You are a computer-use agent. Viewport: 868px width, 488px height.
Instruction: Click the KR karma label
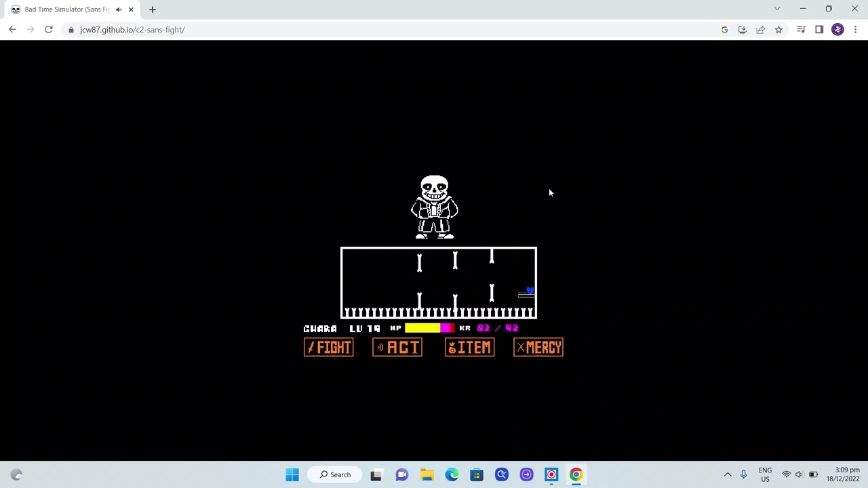465,329
